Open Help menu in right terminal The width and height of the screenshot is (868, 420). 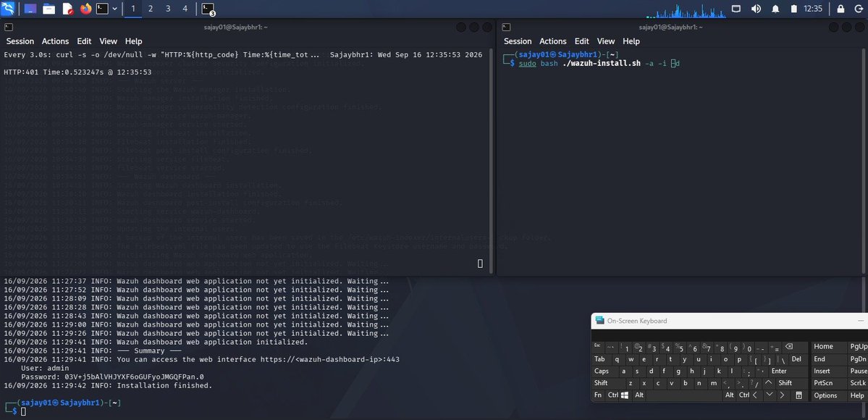click(631, 41)
